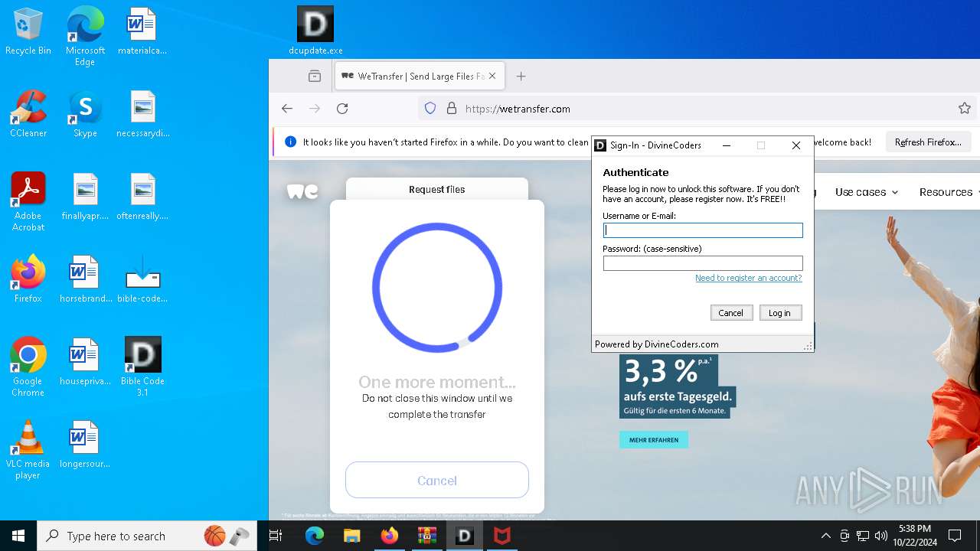Screen dimensions: 980x551
Task: Switch to the WeTransfer tab
Action: (419, 76)
